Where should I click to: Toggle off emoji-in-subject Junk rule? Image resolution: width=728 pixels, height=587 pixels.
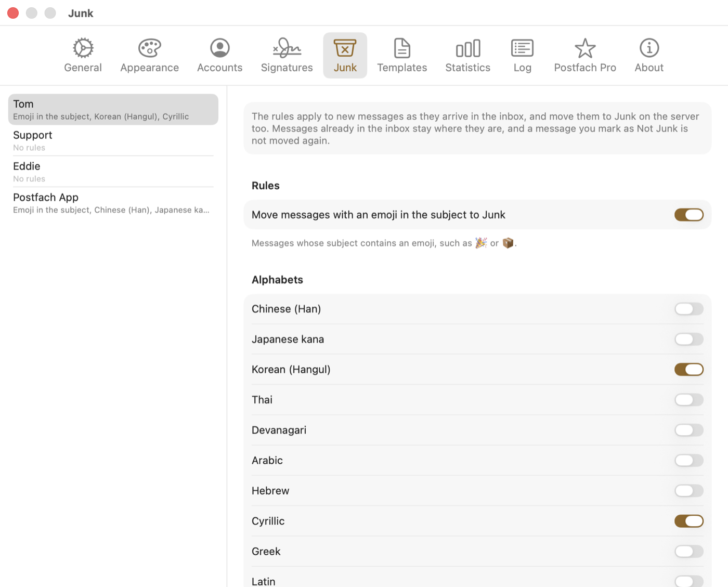(x=689, y=215)
